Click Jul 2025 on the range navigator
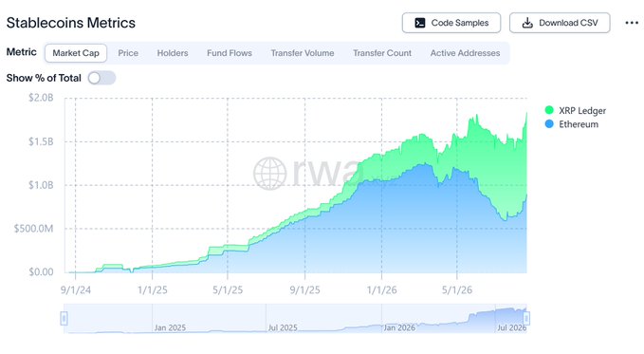Viewport: 644px width, 354px height. [283, 327]
